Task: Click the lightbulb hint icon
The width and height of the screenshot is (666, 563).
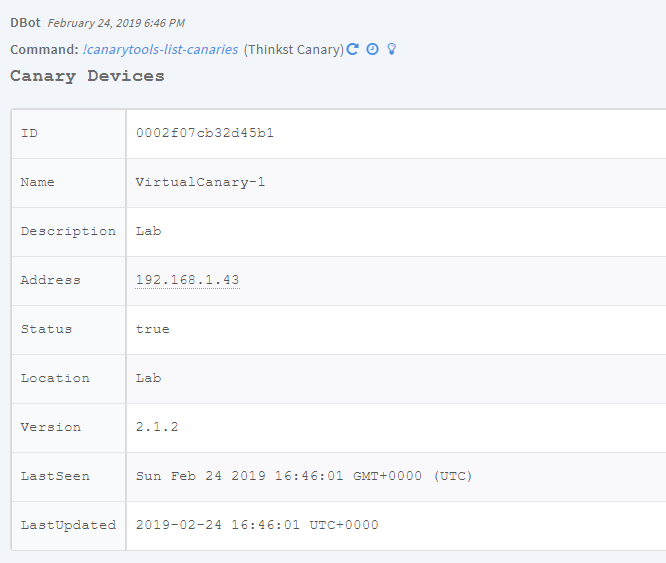Action: (391, 49)
